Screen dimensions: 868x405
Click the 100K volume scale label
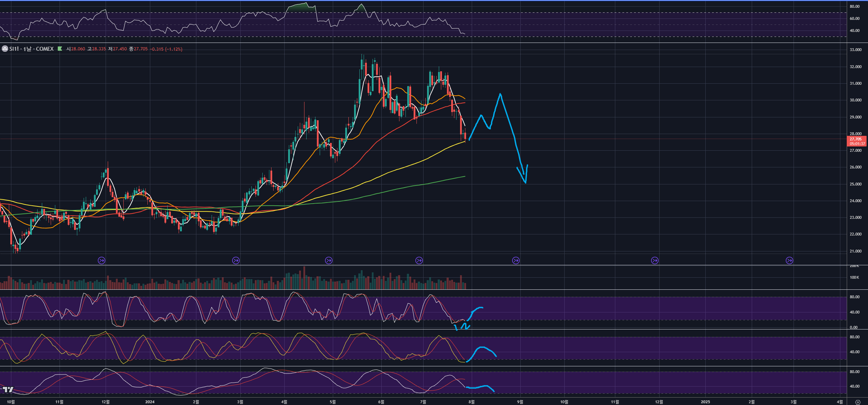pyautogui.click(x=854, y=277)
